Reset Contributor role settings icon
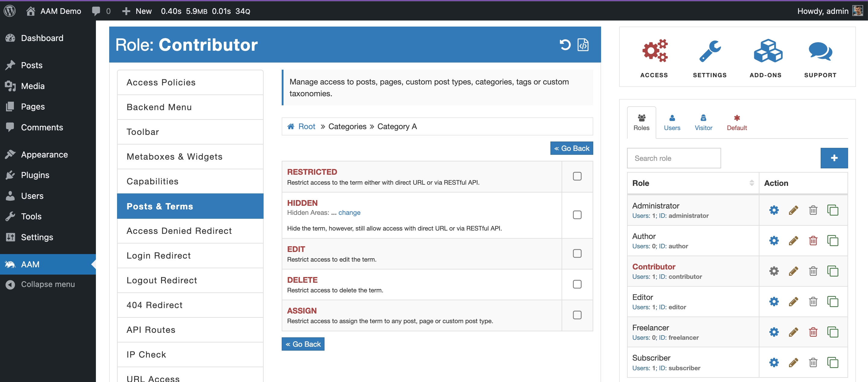 click(x=565, y=44)
